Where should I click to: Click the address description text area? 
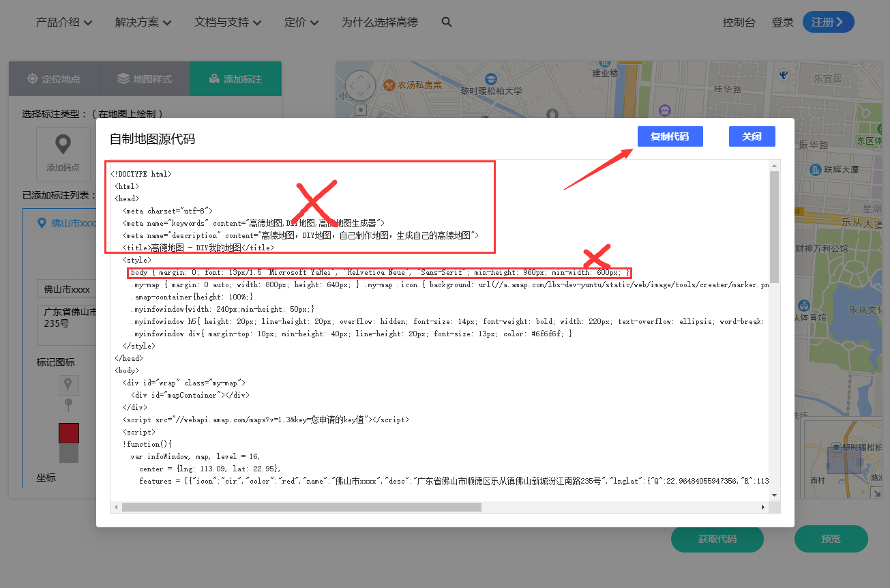point(67,324)
